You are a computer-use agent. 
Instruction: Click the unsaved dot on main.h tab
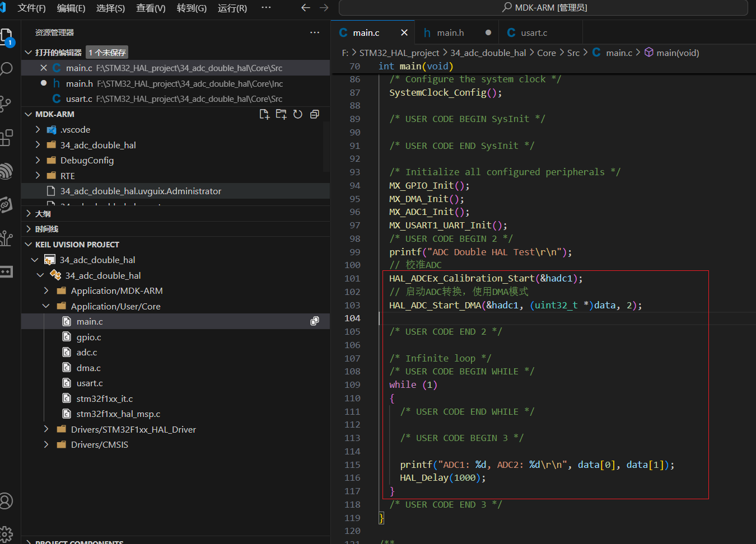tap(488, 32)
